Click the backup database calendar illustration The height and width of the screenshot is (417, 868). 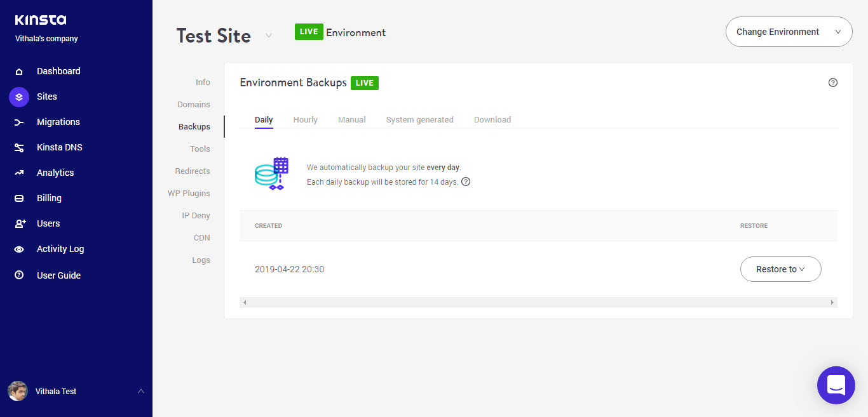coord(271,174)
